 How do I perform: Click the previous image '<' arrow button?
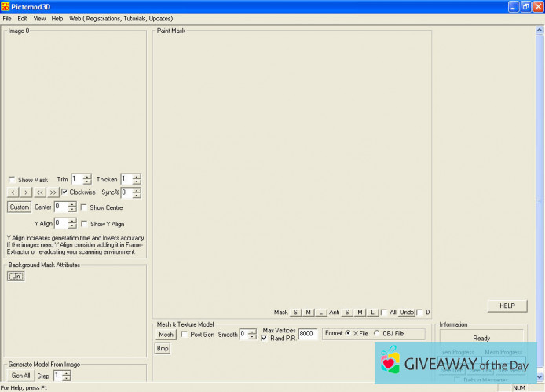13,192
